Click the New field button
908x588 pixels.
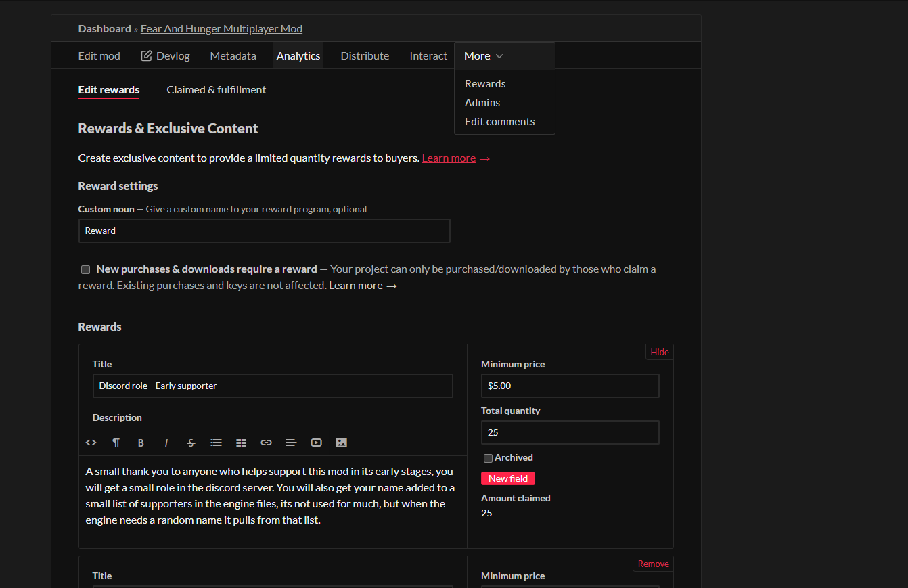click(x=508, y=478)
